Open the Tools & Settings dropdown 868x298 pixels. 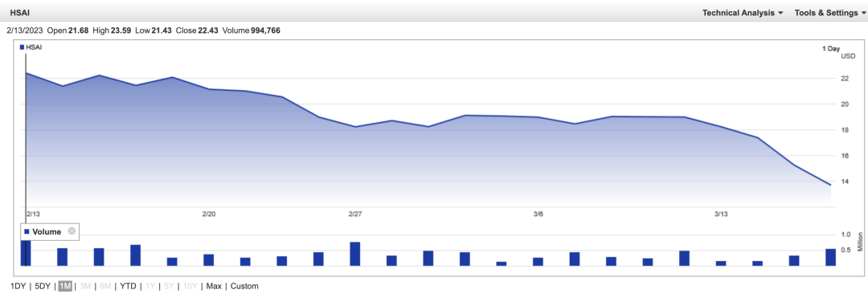(831, 13)
